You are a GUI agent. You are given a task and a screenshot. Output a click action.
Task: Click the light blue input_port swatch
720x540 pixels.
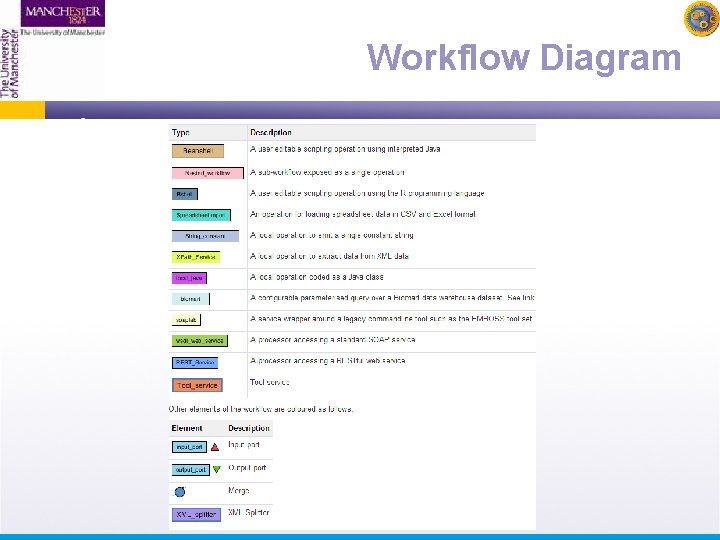189,447
